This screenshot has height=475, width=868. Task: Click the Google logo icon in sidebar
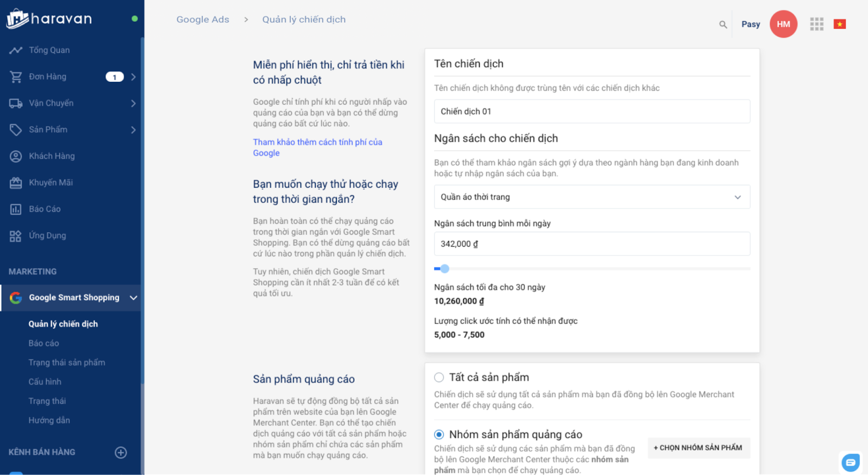pos(16,298)
